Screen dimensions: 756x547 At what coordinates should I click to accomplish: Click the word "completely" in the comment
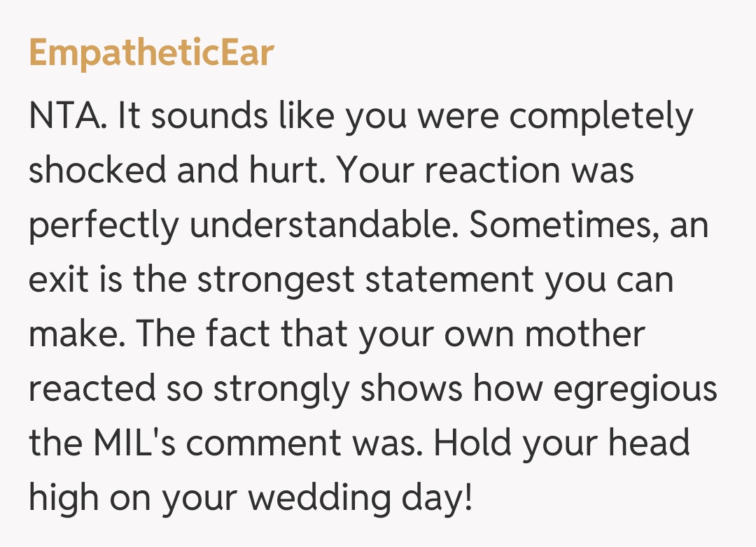[601, 118]
